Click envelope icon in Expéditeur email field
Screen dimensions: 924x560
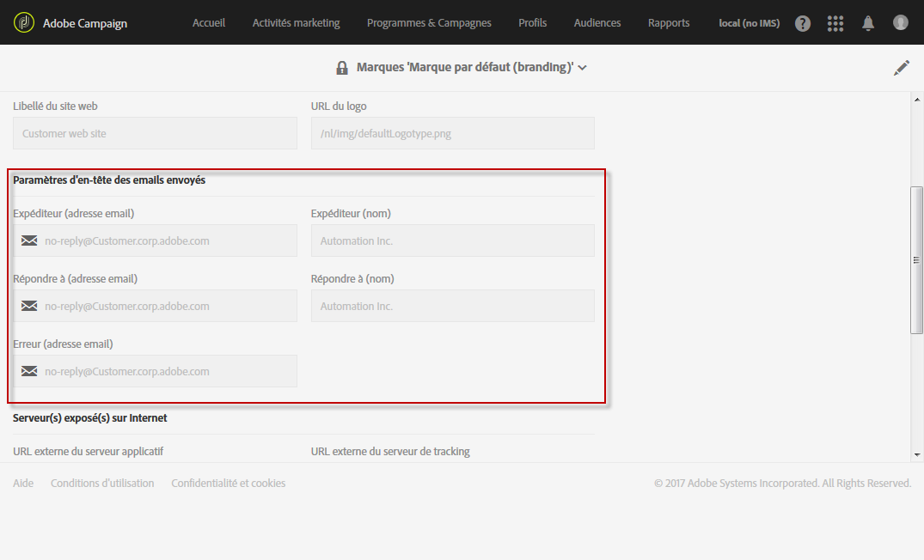pyautogui.click(x=29, y=240)
